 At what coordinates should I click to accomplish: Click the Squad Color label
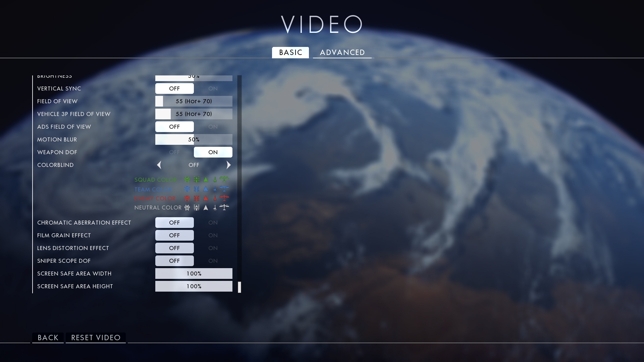(156, 180)
